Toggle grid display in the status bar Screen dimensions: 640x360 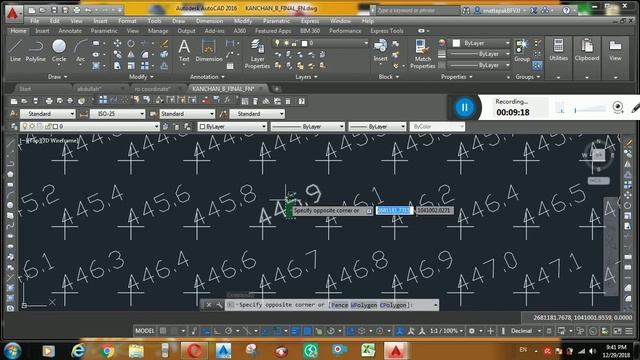[163, 331]
